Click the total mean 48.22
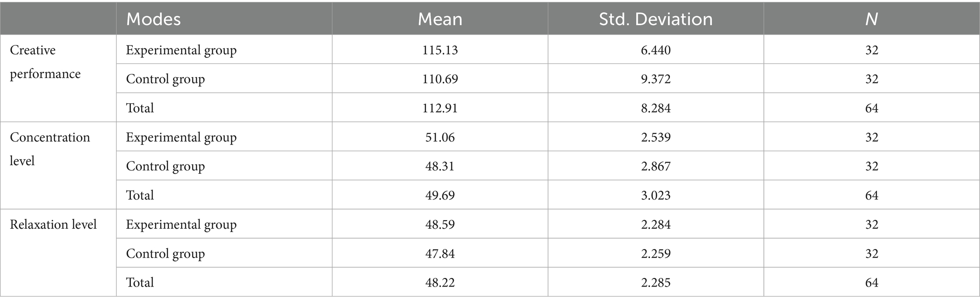 [x=440, y=282]
